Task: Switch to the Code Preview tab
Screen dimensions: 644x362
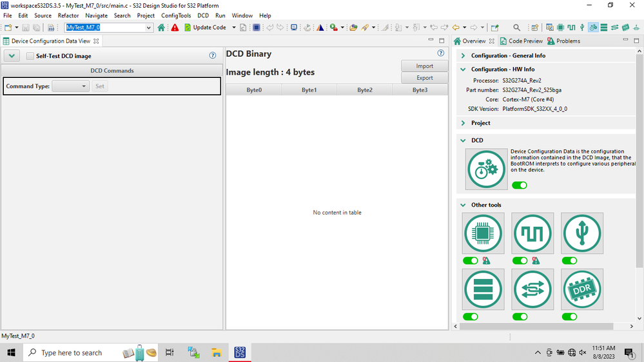Action: 522,41
